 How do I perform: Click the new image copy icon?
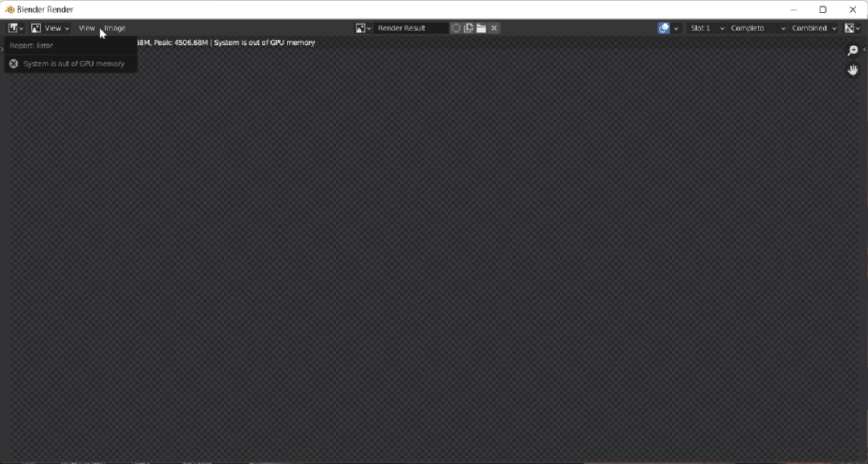pyautogui.click(x=468, y=28)
